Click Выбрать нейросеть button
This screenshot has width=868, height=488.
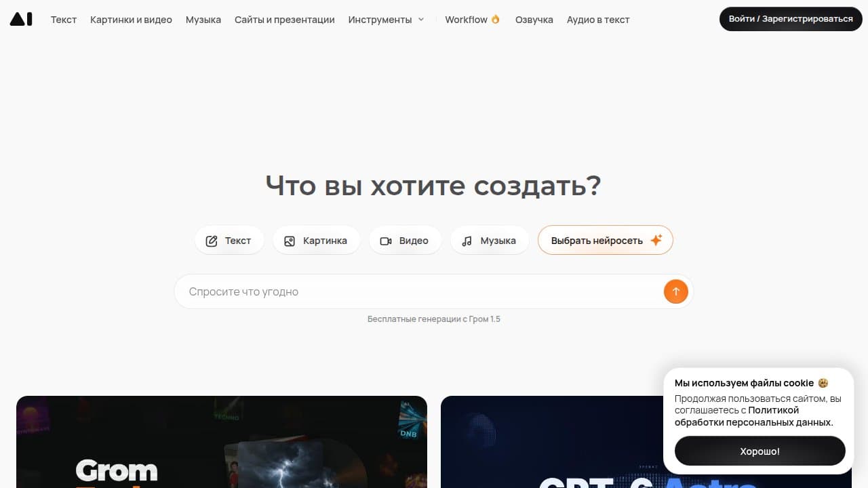pos(606,240)
